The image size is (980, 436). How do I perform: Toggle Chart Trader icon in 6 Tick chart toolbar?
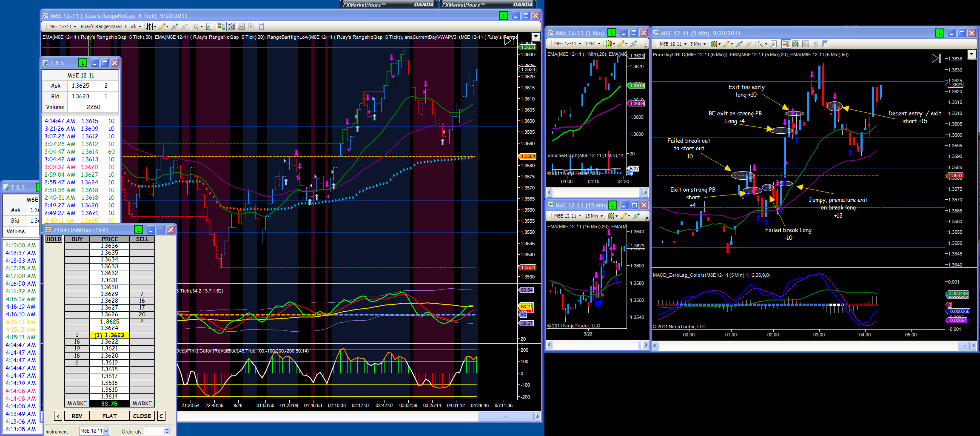click(x=221, y=26)
